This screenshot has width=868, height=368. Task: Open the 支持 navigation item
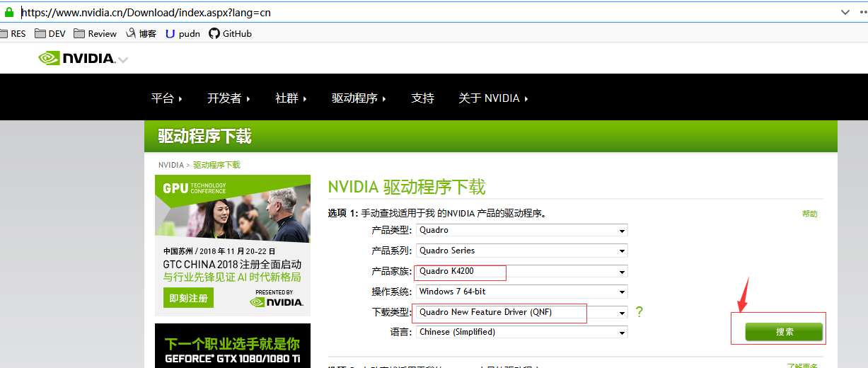(422, 98)
